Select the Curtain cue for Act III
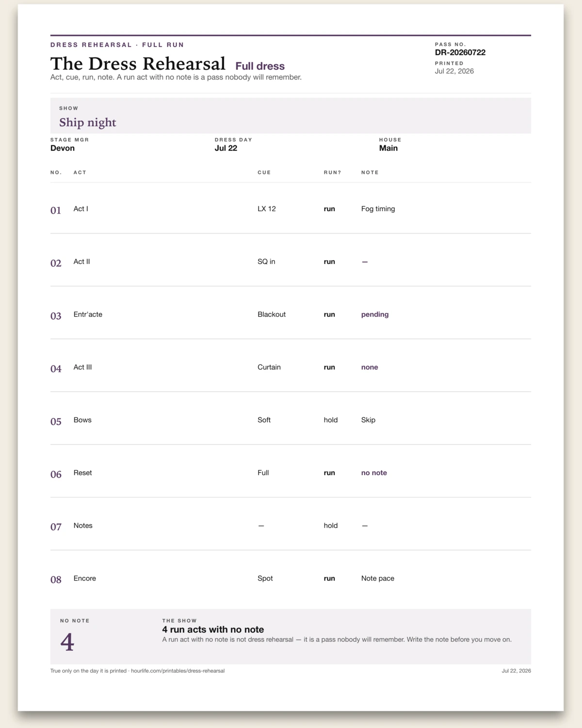582x728 pixels. coord(269,367)
